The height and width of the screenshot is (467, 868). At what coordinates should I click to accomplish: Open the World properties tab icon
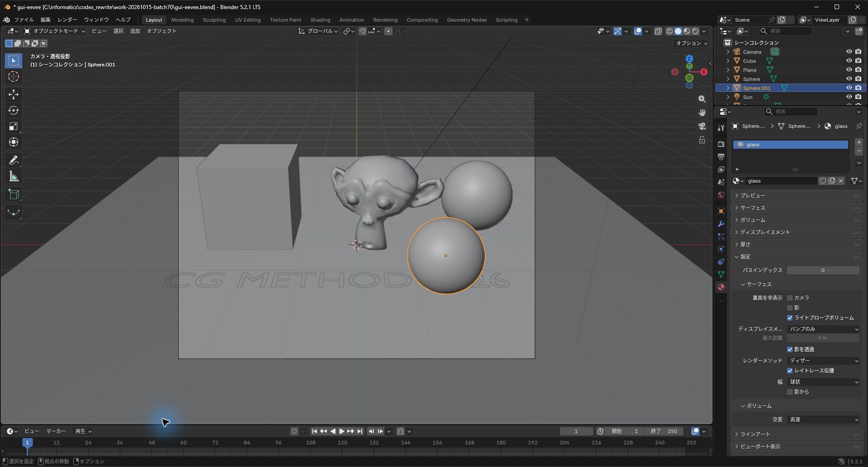click(721, 195)
